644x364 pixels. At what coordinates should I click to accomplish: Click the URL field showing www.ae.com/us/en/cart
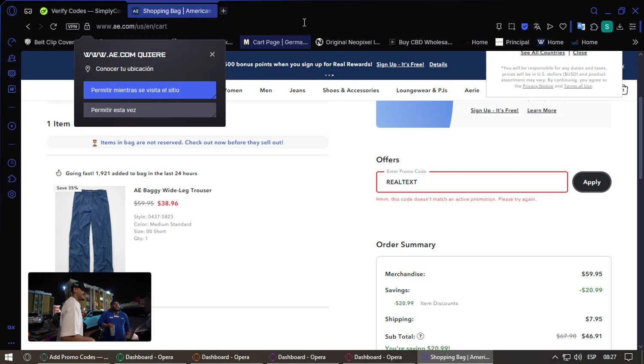point(131,26)
